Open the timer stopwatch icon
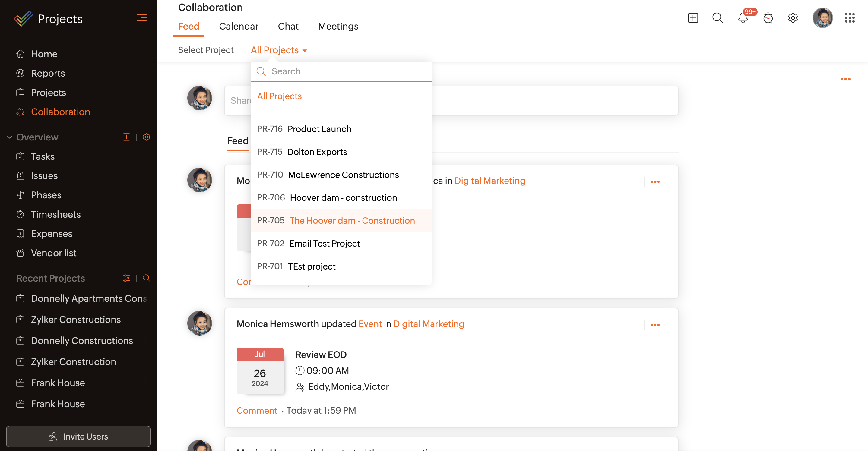The image size is (868, 451). [x=768, y=18]
